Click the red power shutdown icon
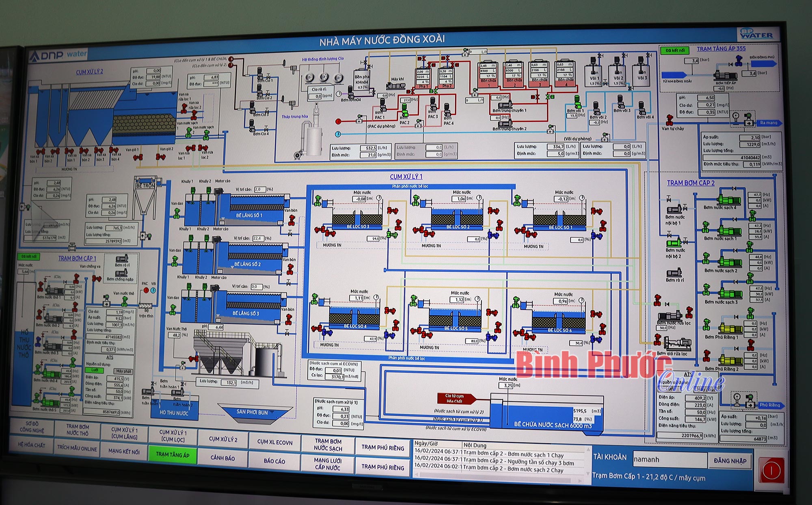 [771, 471]
